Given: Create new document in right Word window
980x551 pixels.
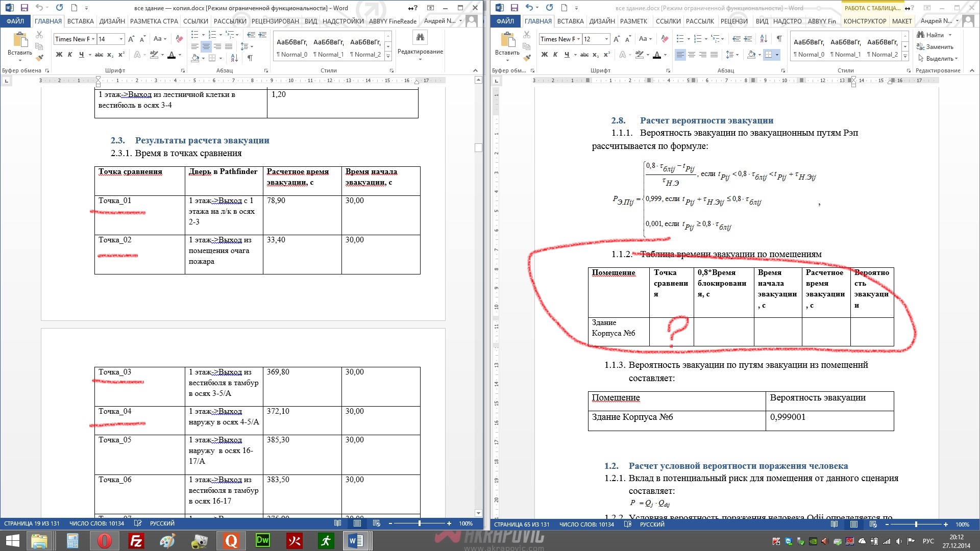Looking at the screenshot, I should click(x=564, y=8).
